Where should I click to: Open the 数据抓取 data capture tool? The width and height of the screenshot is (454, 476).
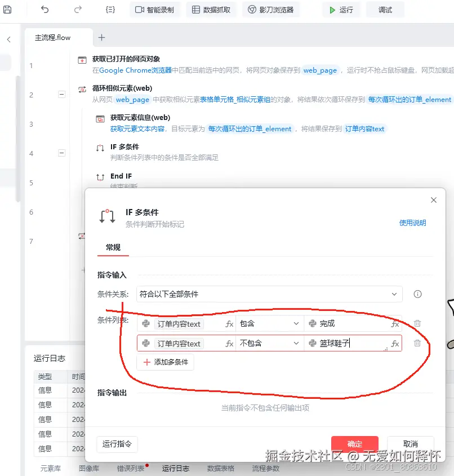coord(211,9)
